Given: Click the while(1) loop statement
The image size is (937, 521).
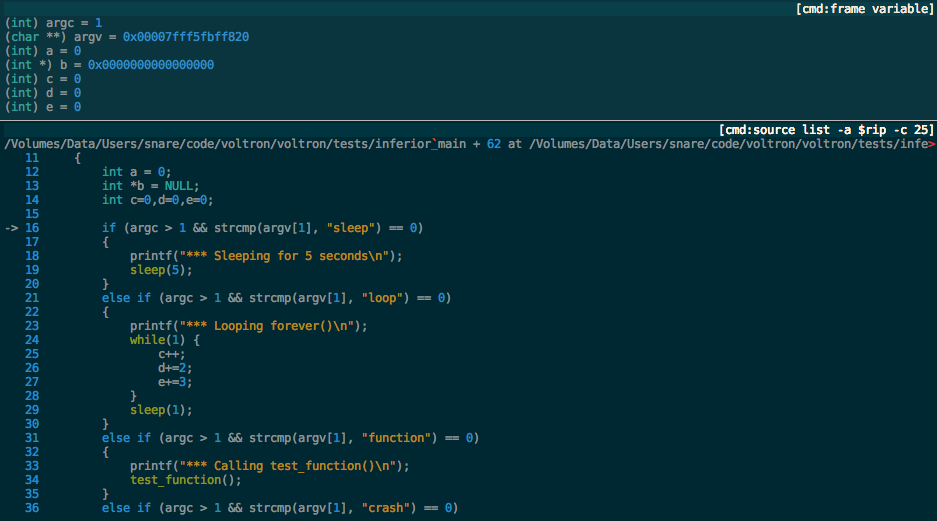Looking at the screenshot, I should pyautogui.click(x=165, y=340).
